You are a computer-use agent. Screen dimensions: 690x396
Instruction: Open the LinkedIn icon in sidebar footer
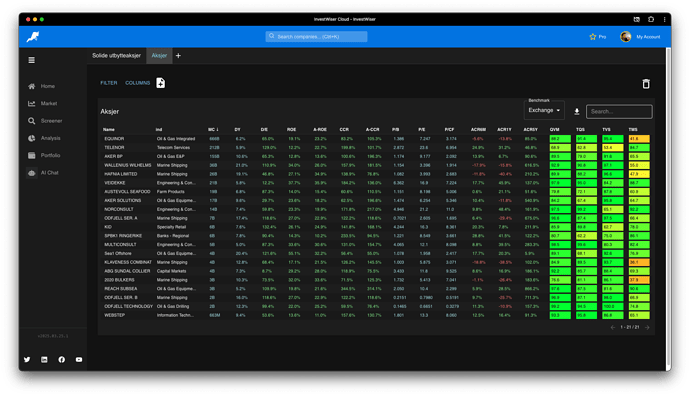(44, 359)
